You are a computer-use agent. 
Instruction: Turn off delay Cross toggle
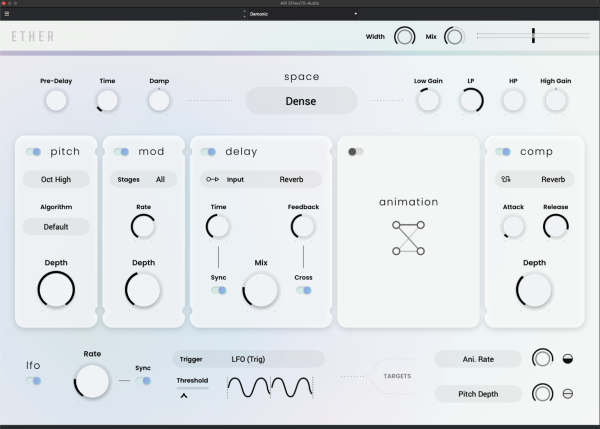303,290
